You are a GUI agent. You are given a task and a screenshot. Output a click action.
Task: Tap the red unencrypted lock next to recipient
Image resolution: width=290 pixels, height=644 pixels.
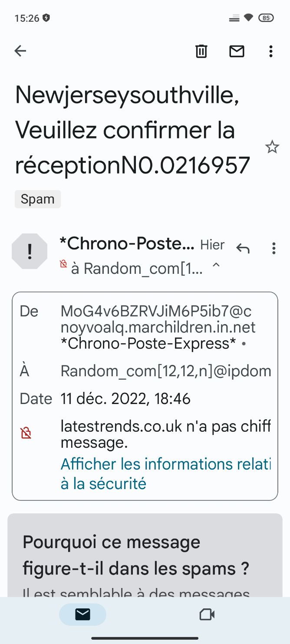[63, 264]
